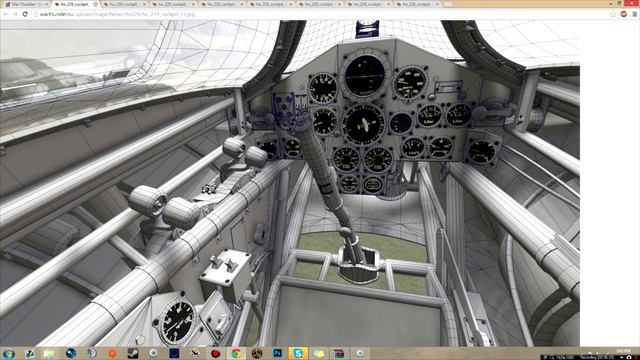Open the red round taskbar icon
640x360 pixels.
click(216, 353)
